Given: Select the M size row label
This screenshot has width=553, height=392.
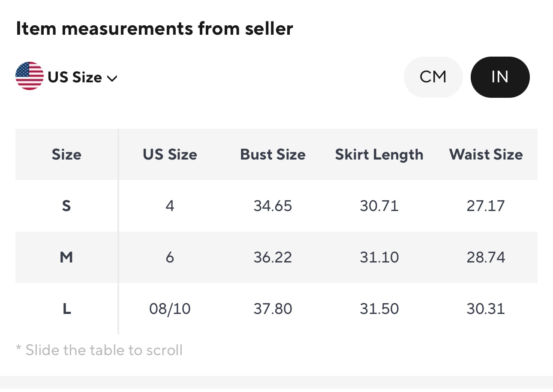Looking at the screenshot, I should point(66,257).
